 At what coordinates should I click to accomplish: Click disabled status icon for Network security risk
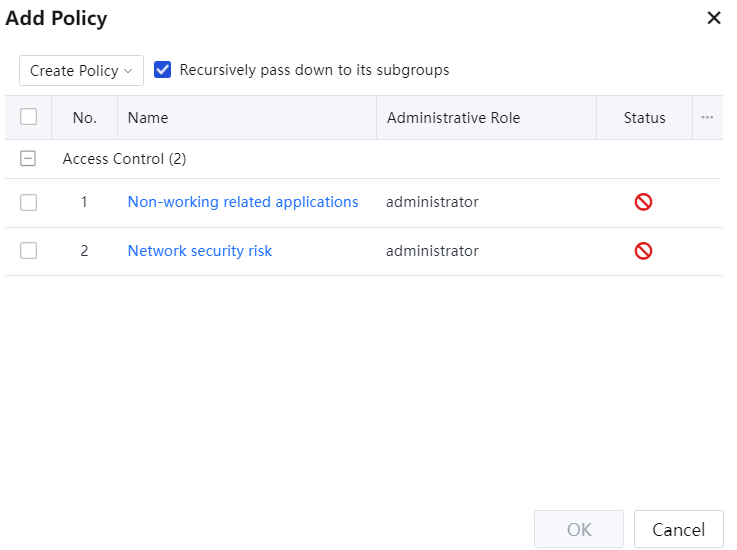(x=644, y=251)
